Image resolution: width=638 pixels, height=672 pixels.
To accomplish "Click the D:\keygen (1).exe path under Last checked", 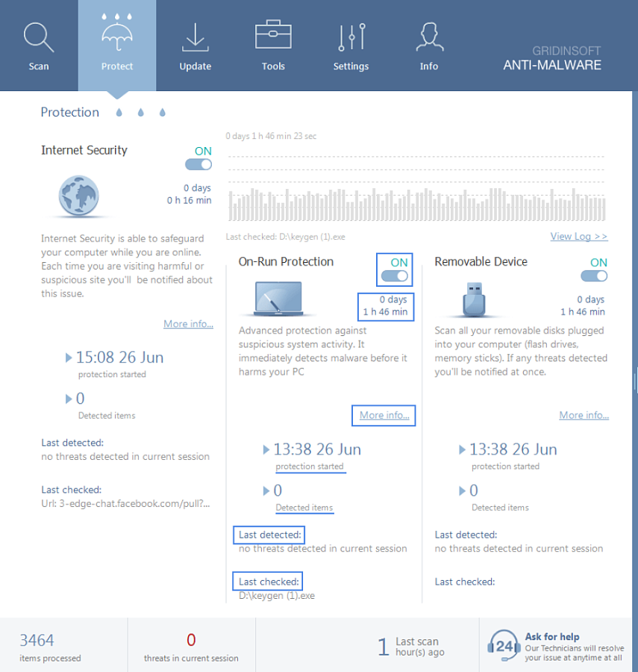I will pos(277,596).
